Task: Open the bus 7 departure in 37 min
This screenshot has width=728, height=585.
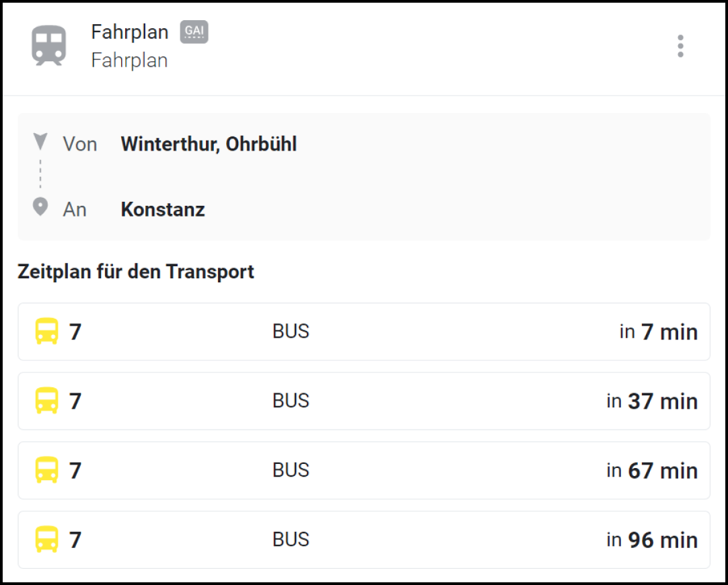Action: [x=363, y=401]
